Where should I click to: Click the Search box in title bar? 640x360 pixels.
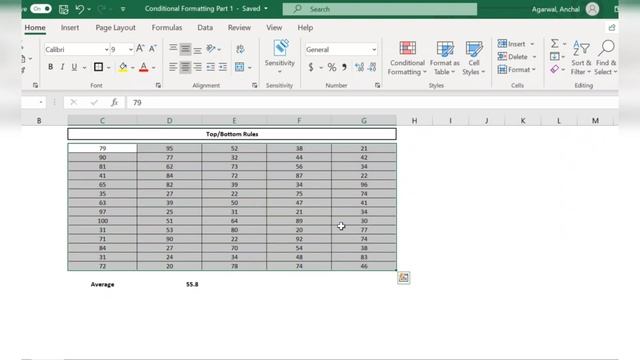[x=380, y=9]
